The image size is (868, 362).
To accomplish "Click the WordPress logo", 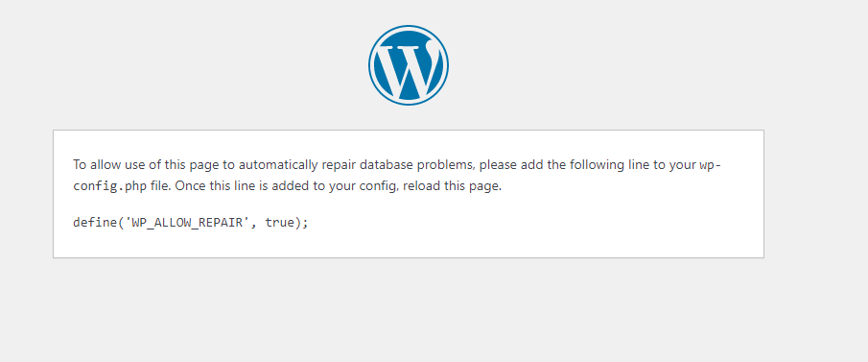I will click(409, 65).
